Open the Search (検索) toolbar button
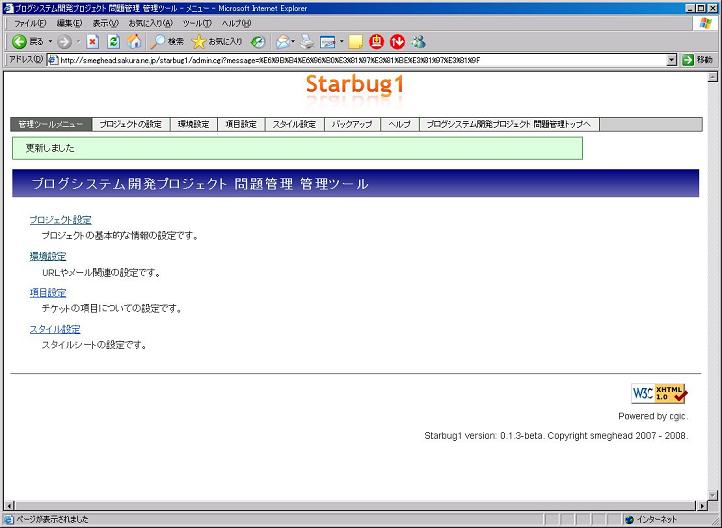This screenshot has width=722, height=528. [x=168, y=42]
